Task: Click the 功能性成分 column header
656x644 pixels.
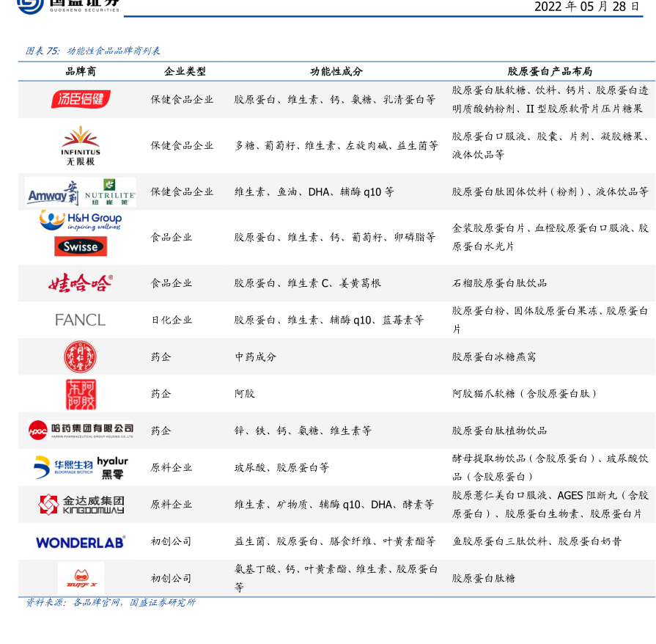Action: click(336, 72)
